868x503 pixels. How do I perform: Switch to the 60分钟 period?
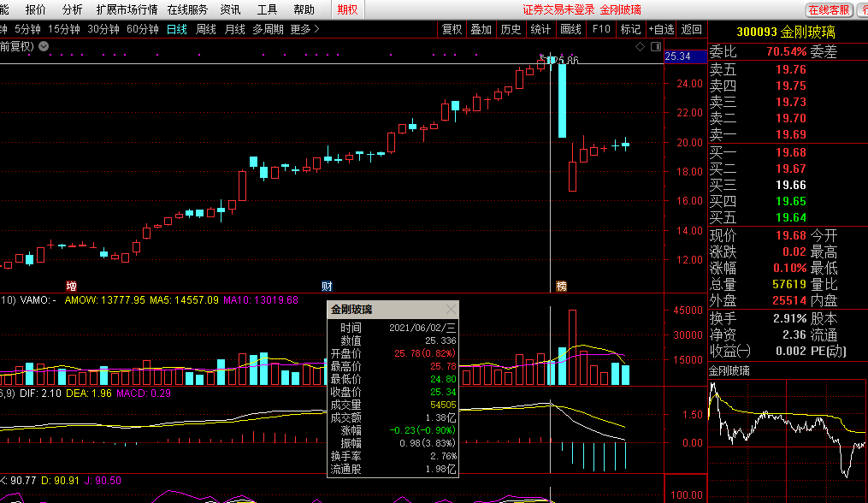coord(143,29)
